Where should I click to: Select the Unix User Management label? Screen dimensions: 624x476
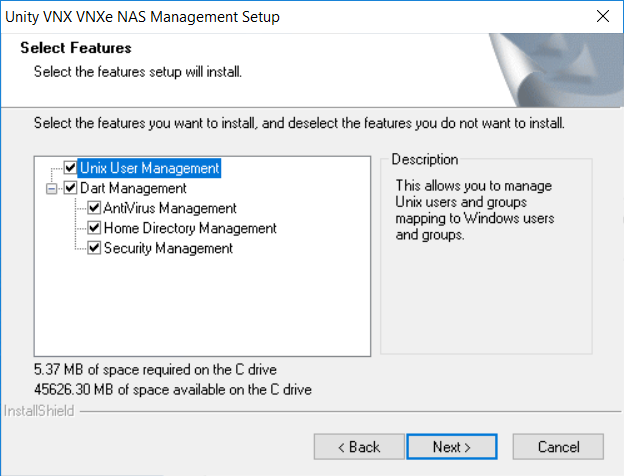point(149,168)
